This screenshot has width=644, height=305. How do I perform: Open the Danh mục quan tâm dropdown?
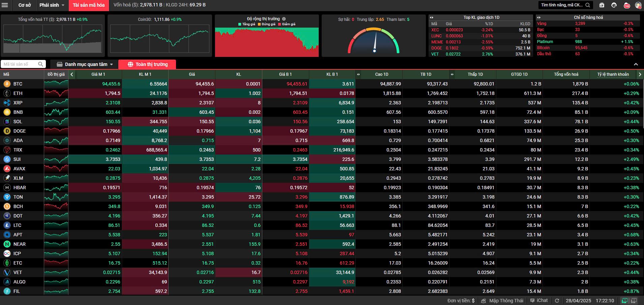click(x=85, y=64)
